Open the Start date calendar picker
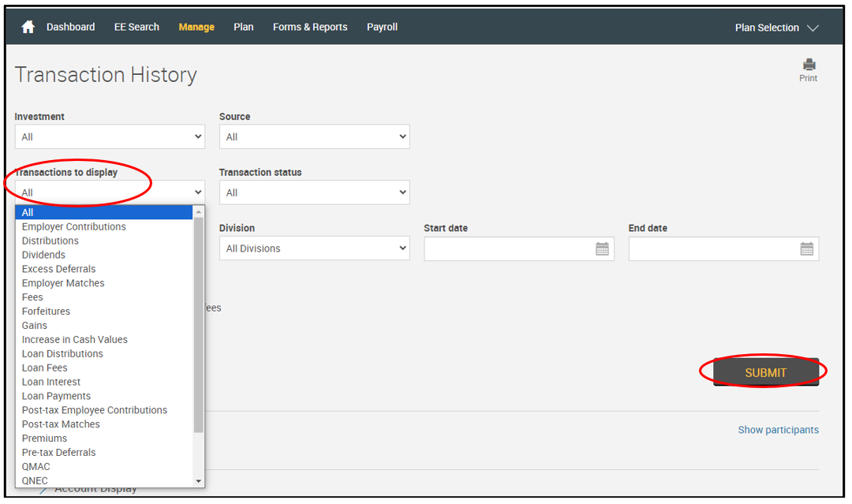 coord(602,249)
